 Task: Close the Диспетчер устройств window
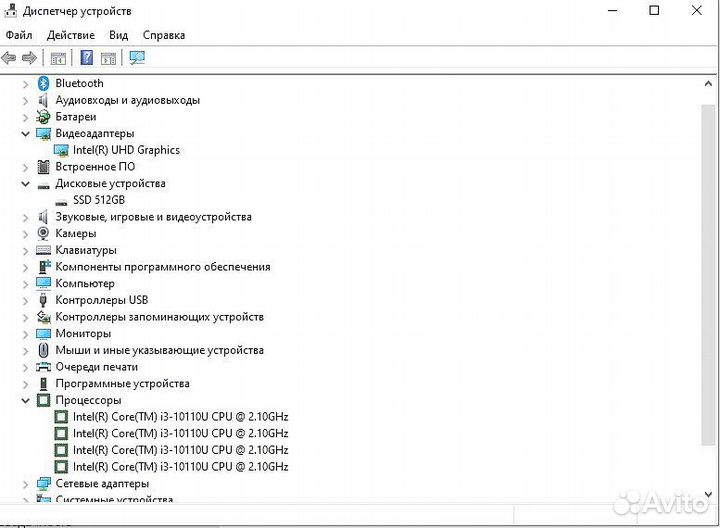click(697, 11)
